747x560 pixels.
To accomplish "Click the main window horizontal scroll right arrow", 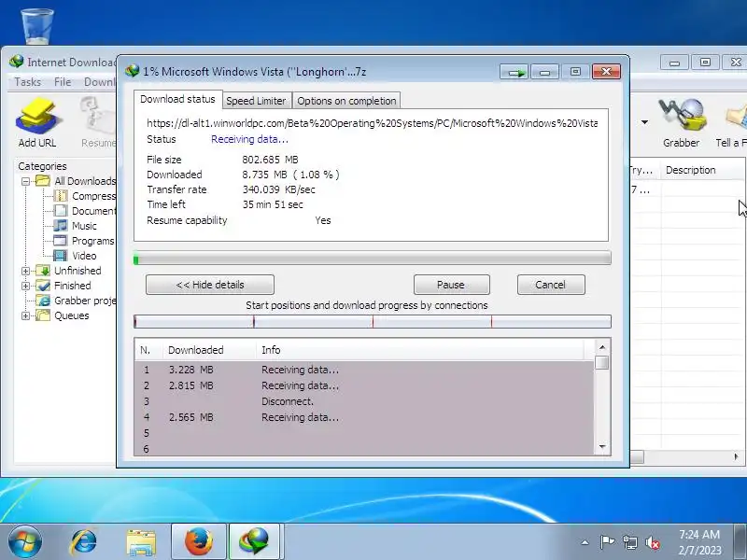I will [736, 456].
